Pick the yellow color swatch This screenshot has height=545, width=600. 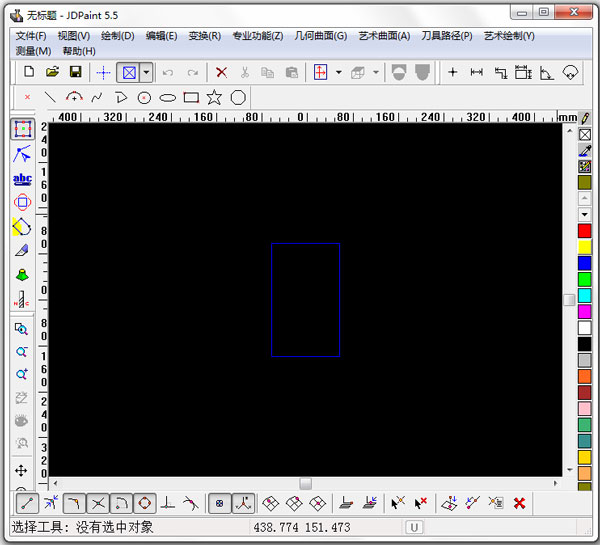click(x=584, y=247)
